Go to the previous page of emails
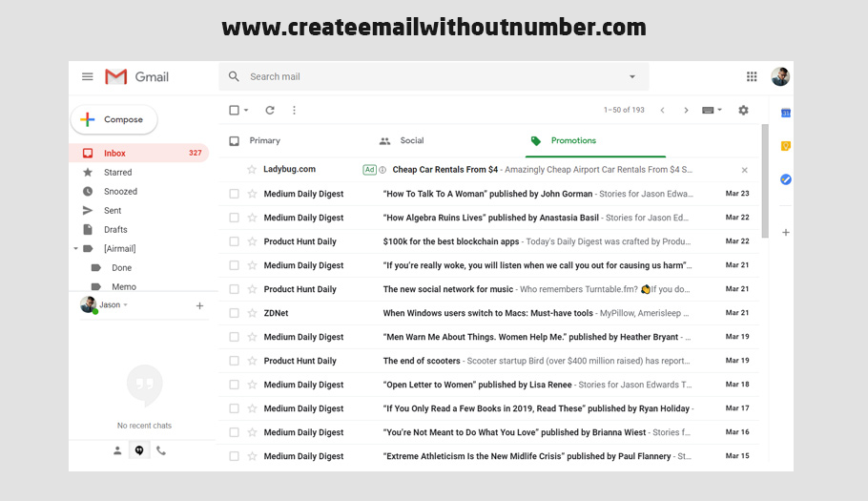Image resolution: width=868 pixels, height=501 pixels. 662,110
